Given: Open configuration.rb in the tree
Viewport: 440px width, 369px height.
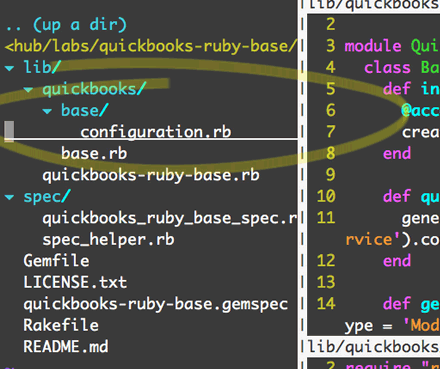Looking at the screenshot, I should pos(156,132).
